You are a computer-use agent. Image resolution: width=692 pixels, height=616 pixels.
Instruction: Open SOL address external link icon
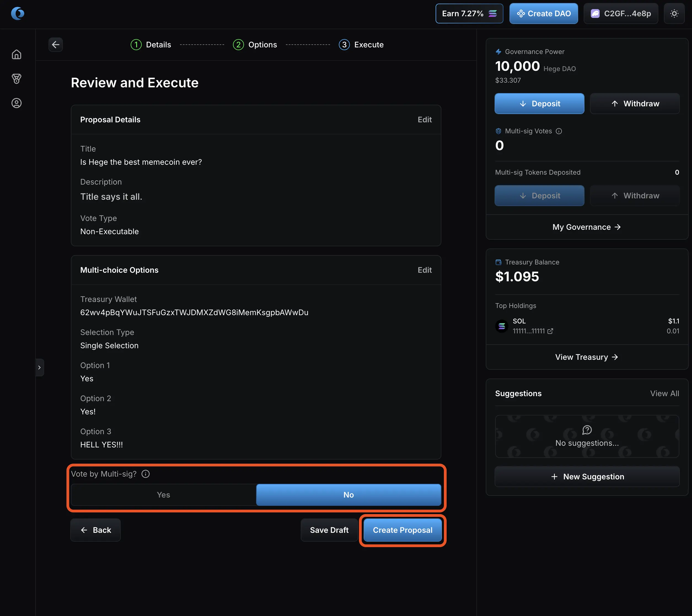pyautogui.click(x=550, y=331)
